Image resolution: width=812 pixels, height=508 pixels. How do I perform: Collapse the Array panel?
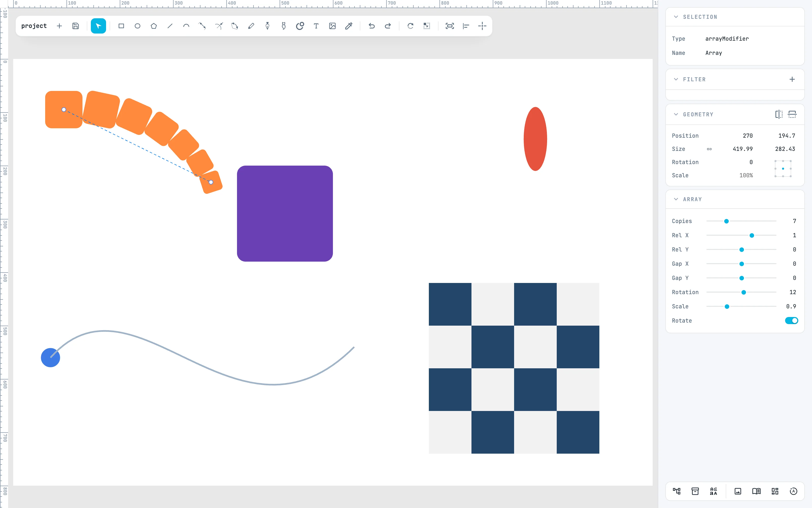click(x=676, y=199)
